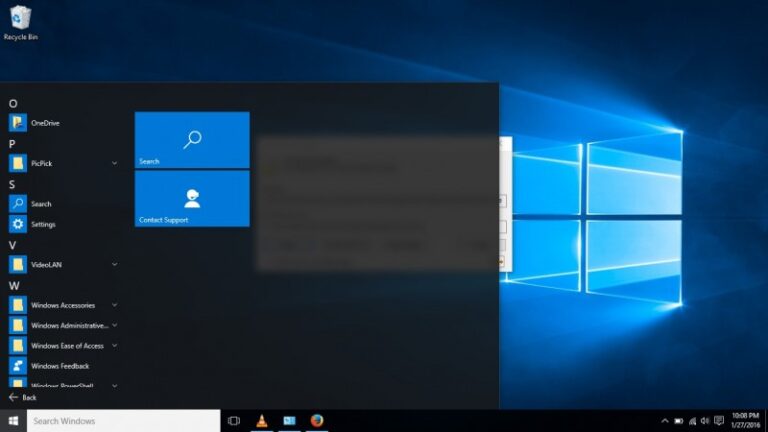Jump via the letter S header
The height and width of the screenshot is (432, 768).
coord(12,184)
